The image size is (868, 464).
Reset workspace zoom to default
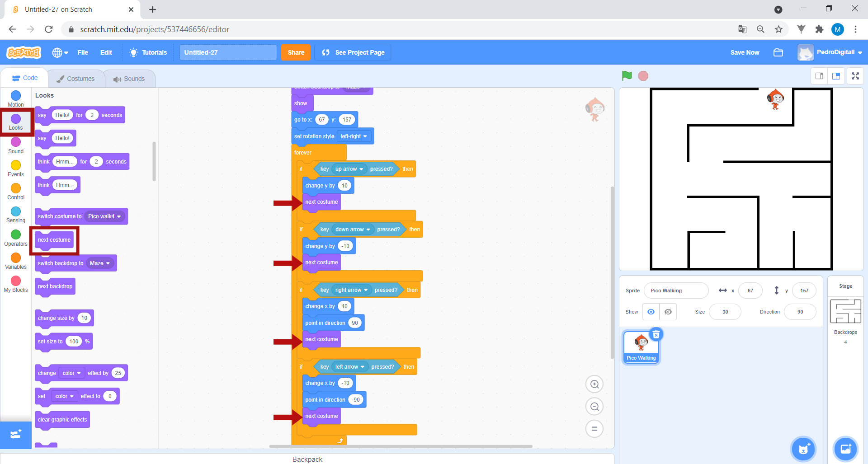[594, 429]
